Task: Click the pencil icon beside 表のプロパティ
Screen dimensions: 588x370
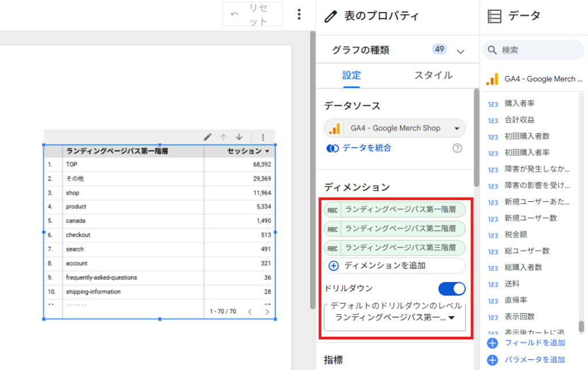Action: (x=331, y=16)
